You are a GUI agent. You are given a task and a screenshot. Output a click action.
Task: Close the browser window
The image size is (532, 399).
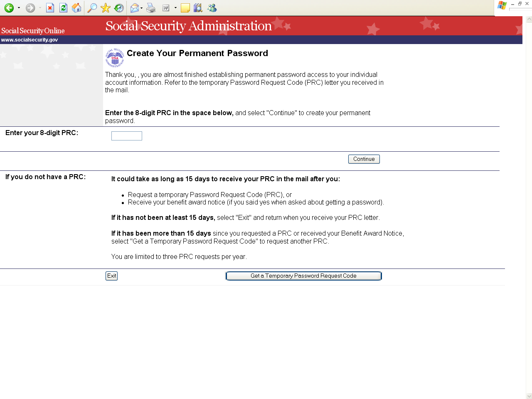pyautogui.click(x=527, y=4)
